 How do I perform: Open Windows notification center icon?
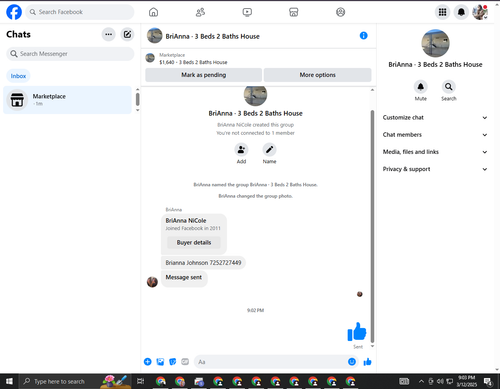488,381
